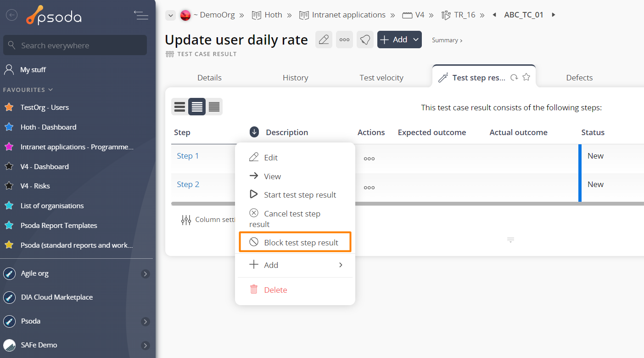Click the table bottom drag handle
This screenshot has height=358, width=644.
(x=510, y=240)
